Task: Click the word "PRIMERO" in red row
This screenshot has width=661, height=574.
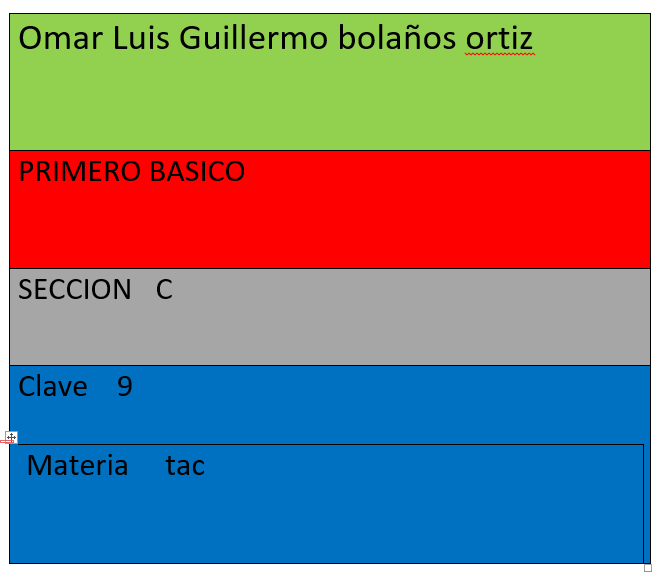Action: [x=80, y=172]
